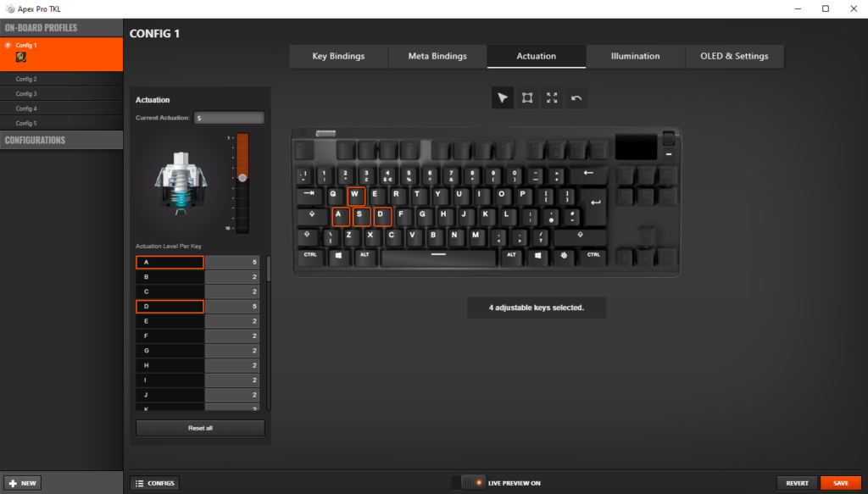Select the F key on keyboard diagram

click(x=403, y=216)
